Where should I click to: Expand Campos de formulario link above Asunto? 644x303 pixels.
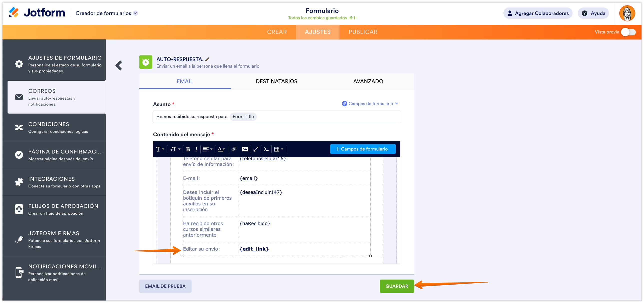370,103
